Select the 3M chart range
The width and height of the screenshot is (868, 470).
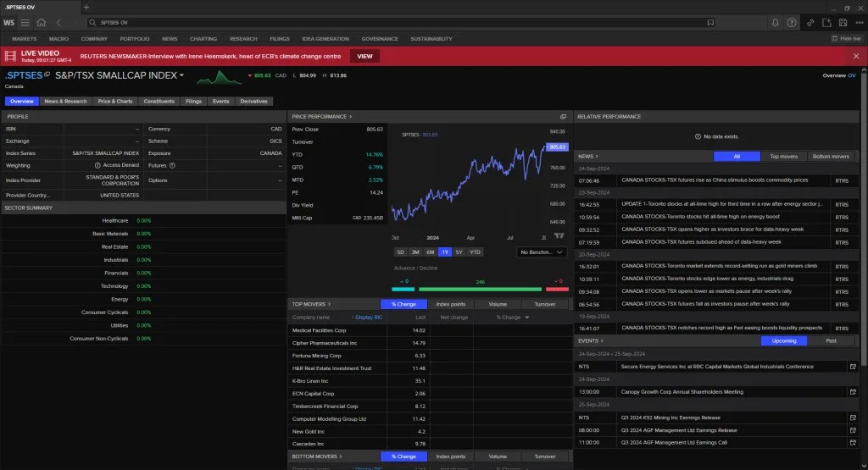coord(415,252)
